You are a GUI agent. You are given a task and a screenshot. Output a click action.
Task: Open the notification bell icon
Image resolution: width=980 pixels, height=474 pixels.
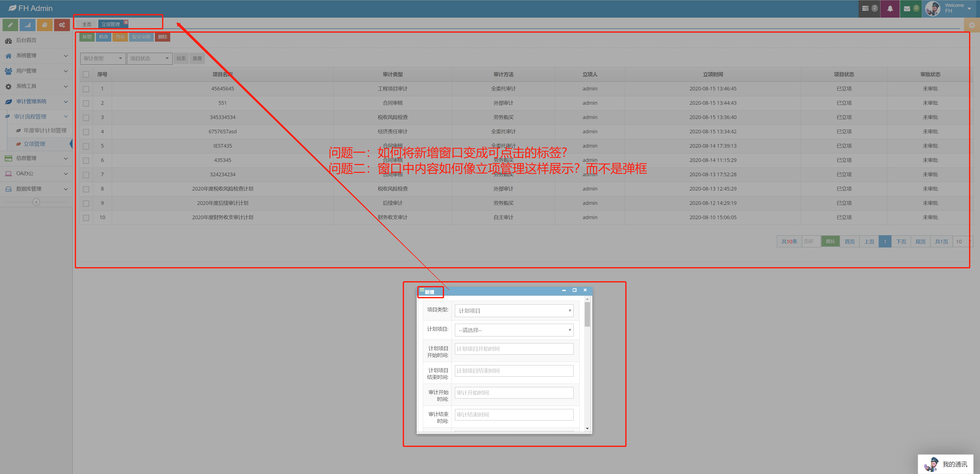[x=890, y=8]
